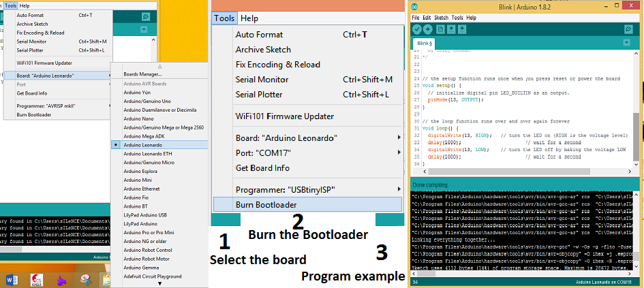The width and height of the screenshot is (644, 288).
Task: Click the New sketch icon in Blink window
Action: click(440, 29)
